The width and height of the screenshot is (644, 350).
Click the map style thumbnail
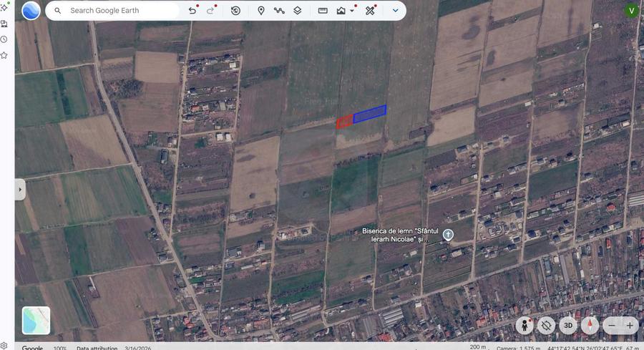[36, 321]
